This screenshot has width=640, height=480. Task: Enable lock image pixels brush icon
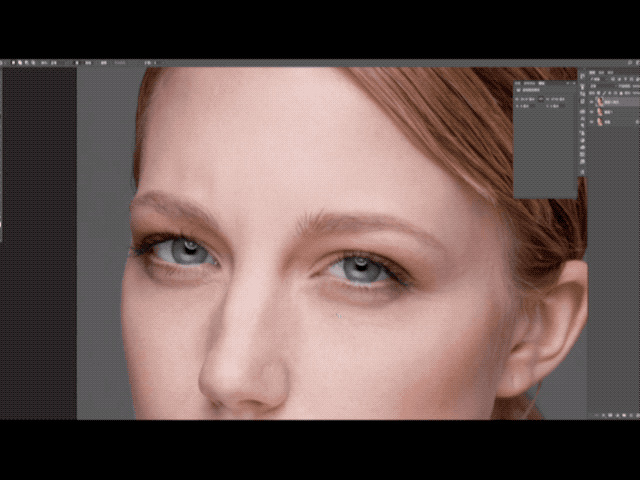coord(604,93)
